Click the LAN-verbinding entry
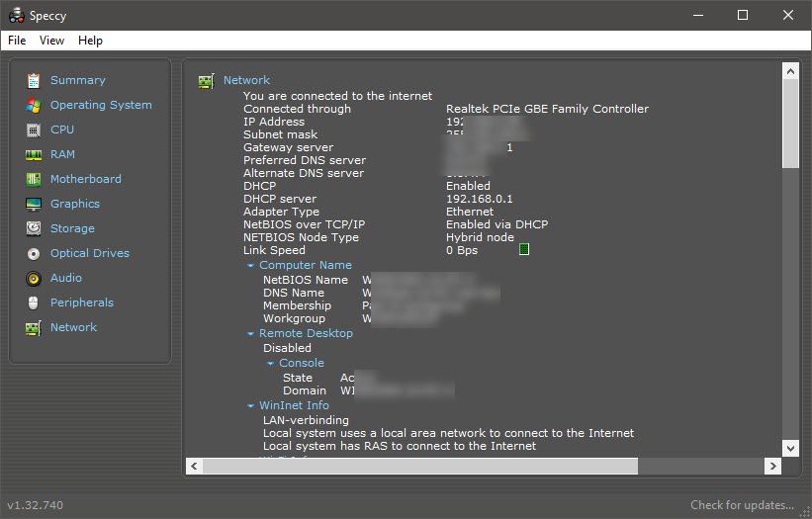 (306, 420)
